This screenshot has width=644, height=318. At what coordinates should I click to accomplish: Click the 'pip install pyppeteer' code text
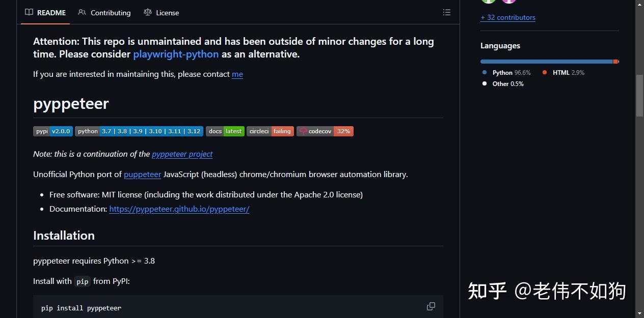pyautogui.click(x=81, y=308)
